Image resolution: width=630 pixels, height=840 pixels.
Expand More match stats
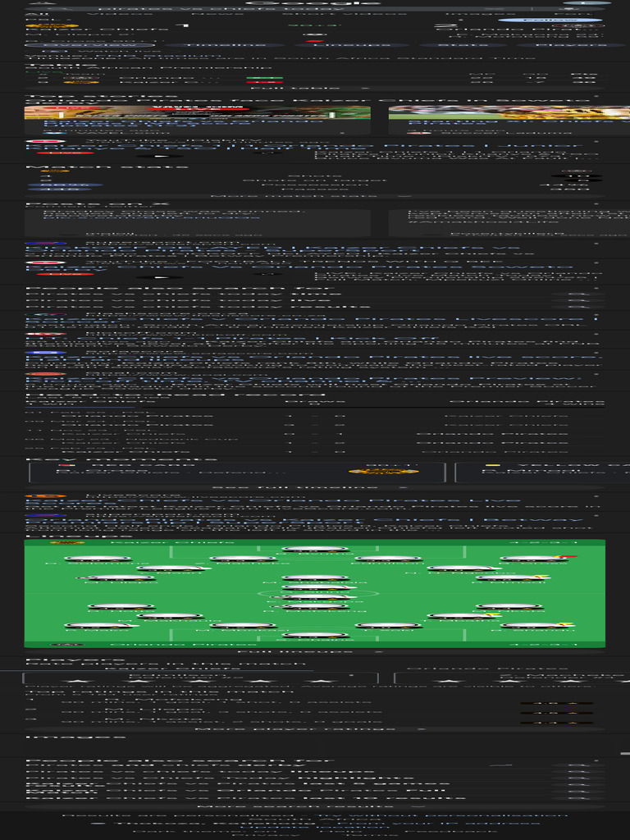315,195
